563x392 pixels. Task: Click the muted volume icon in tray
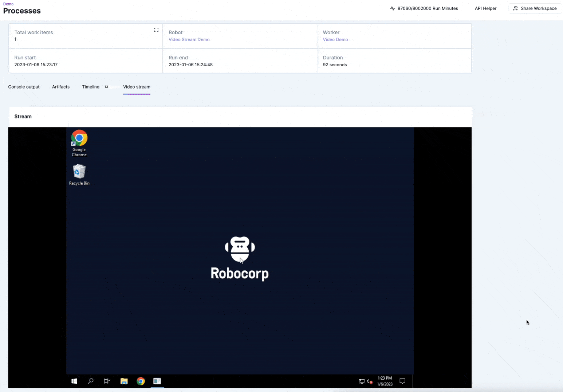click(370, 381)
